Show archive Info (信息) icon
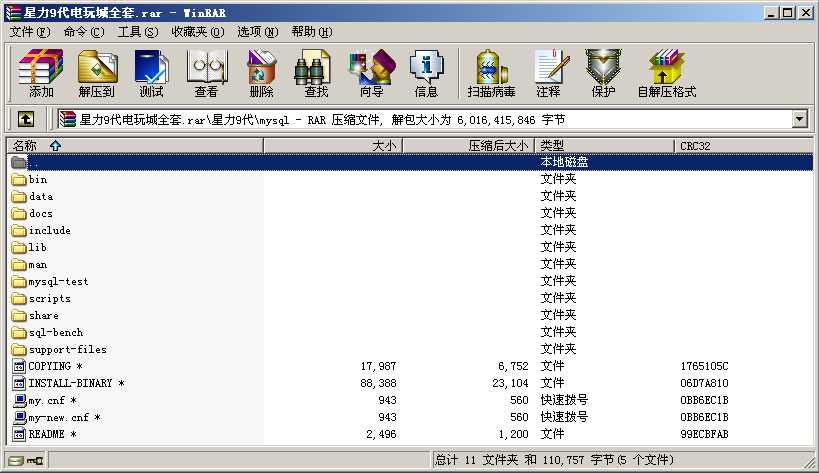This screenshot has width=819, height=473. (426, 73)
